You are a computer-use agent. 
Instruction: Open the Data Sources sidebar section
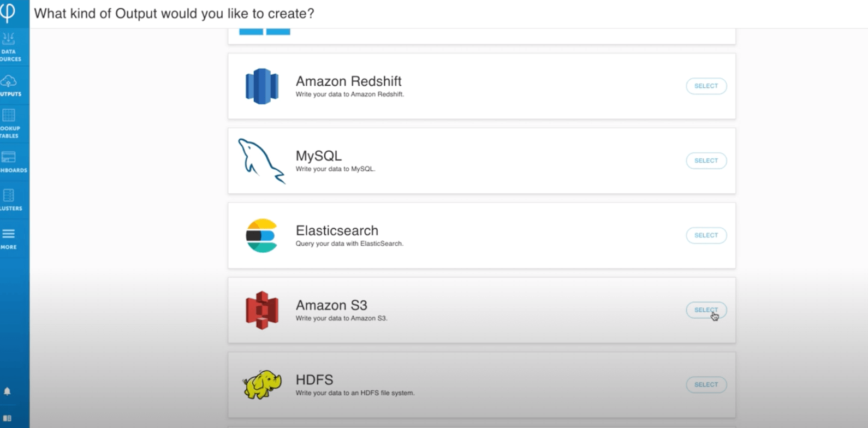pos(10,46)
